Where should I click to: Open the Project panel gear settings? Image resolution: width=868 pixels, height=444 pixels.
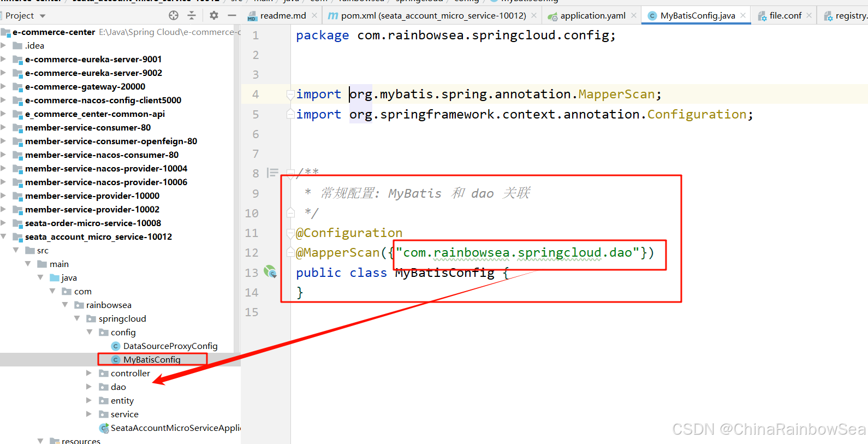[214, 15]
